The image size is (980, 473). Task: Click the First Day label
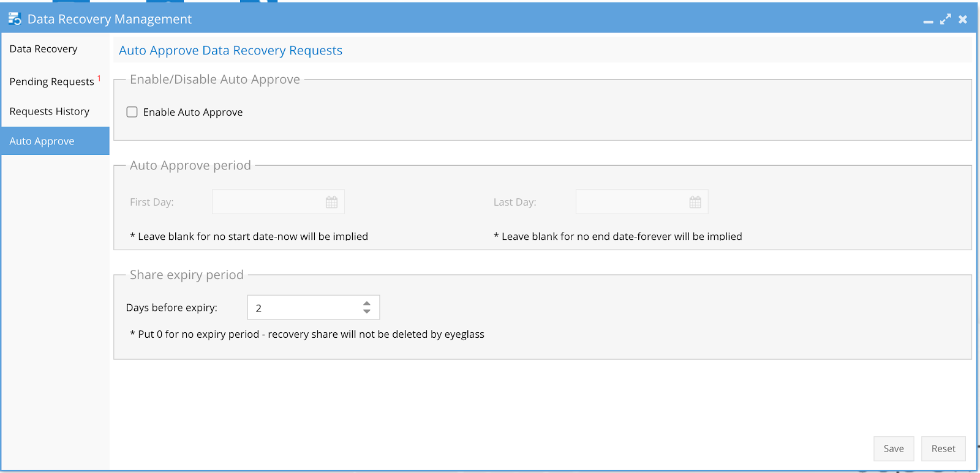point(152,202)
